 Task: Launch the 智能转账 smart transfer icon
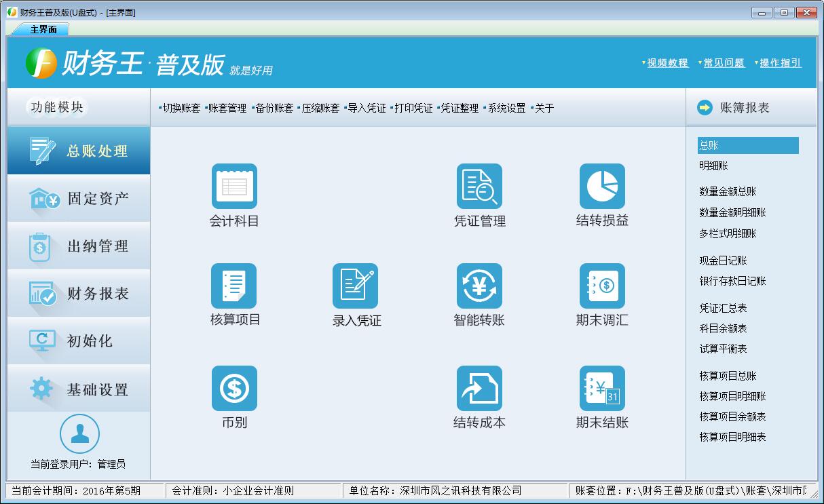pyautogui.click(x=479, y=286)
